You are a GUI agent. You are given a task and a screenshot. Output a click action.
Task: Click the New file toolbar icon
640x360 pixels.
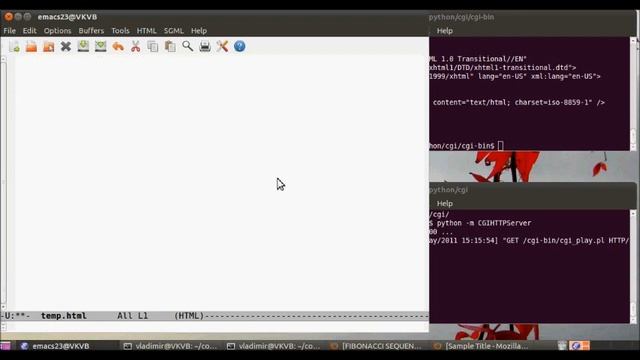click(15, 47)
